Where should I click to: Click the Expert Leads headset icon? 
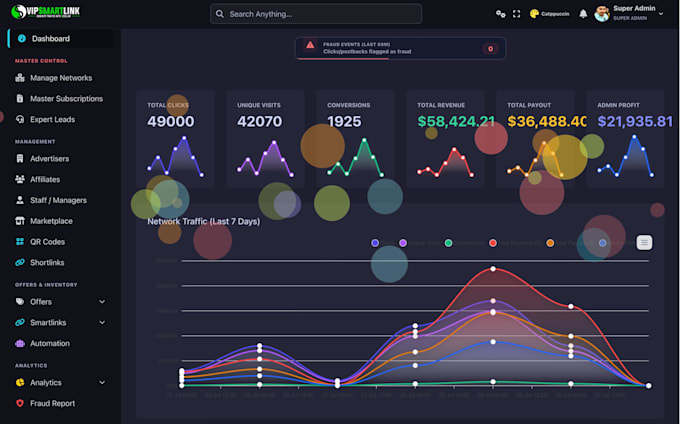[x=20, y=119]
